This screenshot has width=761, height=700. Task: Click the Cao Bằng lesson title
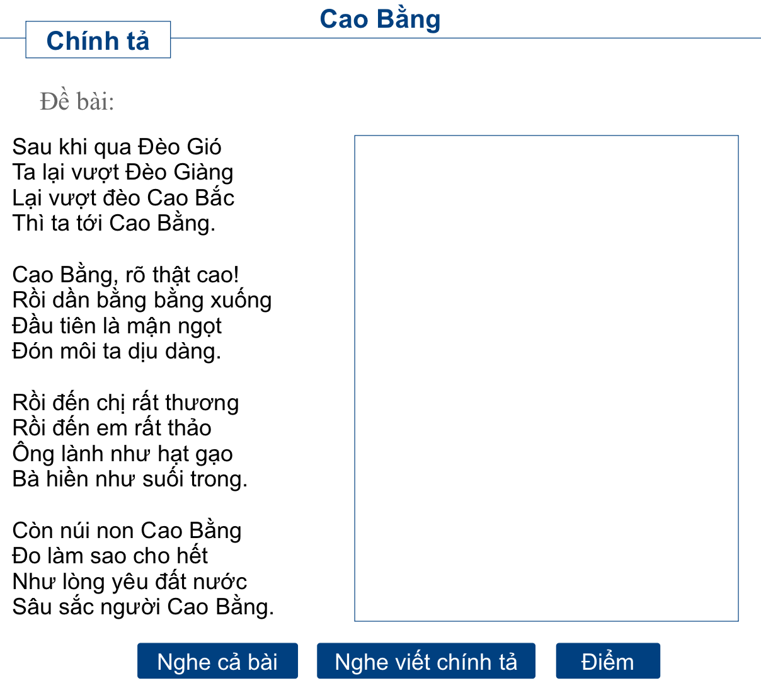tap(380, 19)
